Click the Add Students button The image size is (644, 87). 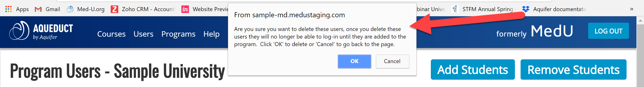(473, 70)
